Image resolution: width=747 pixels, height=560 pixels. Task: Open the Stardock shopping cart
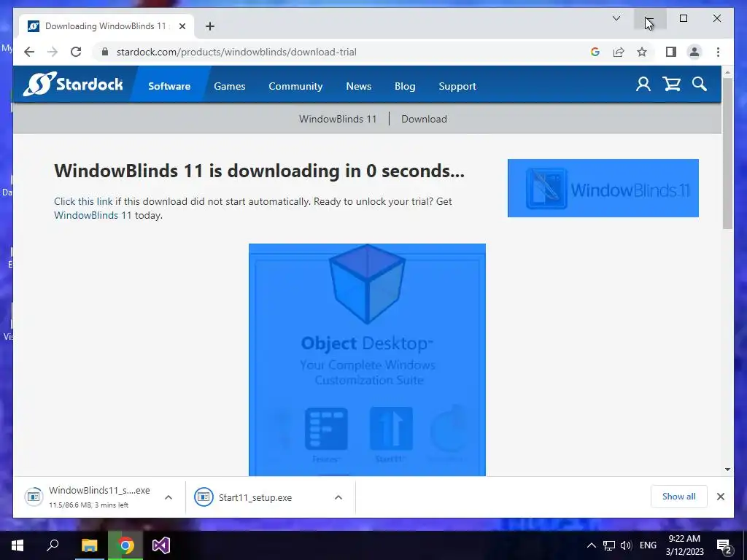tap(671, 85)
